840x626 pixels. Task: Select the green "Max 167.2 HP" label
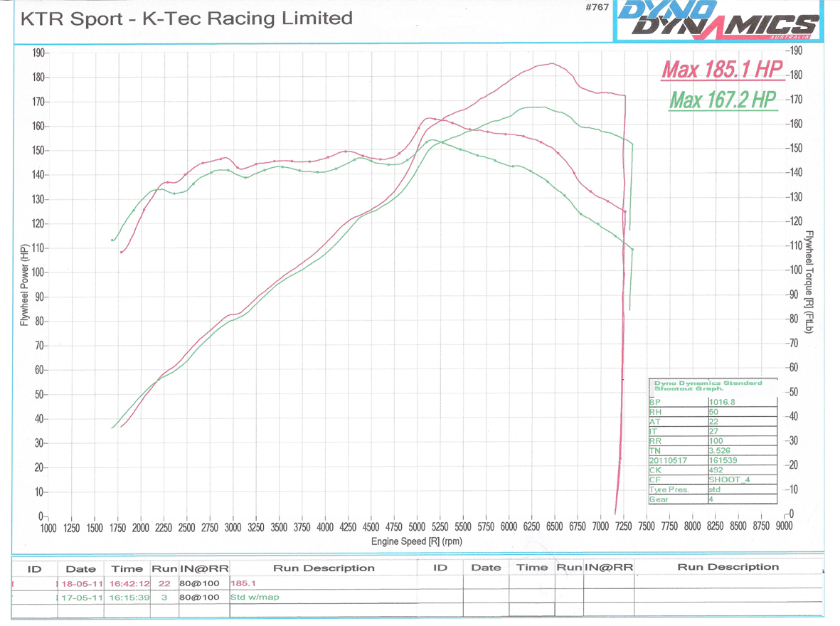click(x=723, y=100)
